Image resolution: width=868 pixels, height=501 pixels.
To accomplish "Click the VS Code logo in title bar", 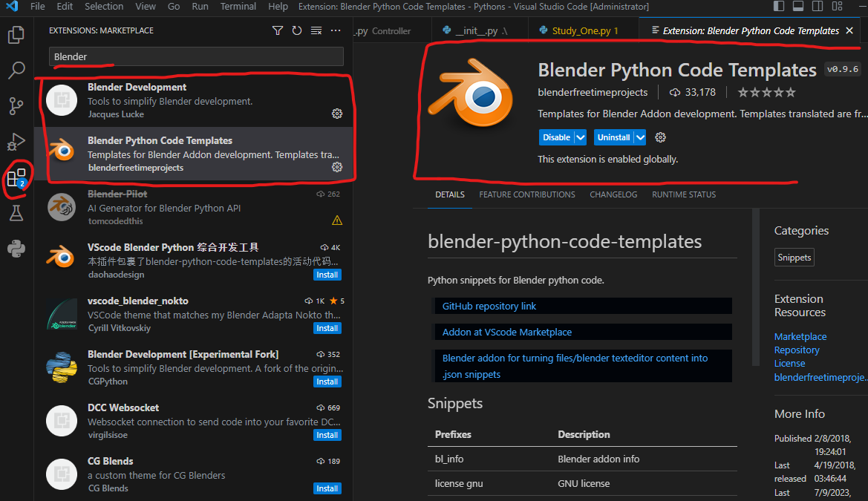I will pyautogui.click(x=12, y=6).
